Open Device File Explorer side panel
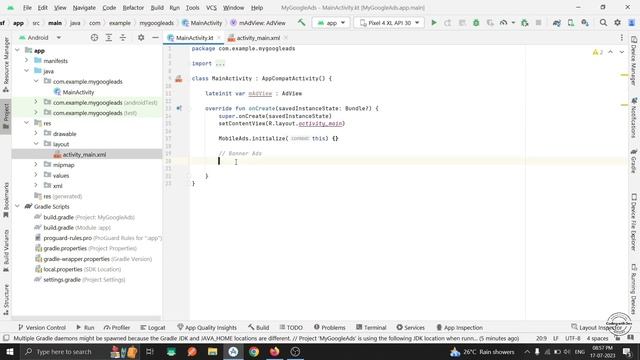The height and width of the screenshot is (360, 640). click(x=634, y=222)
